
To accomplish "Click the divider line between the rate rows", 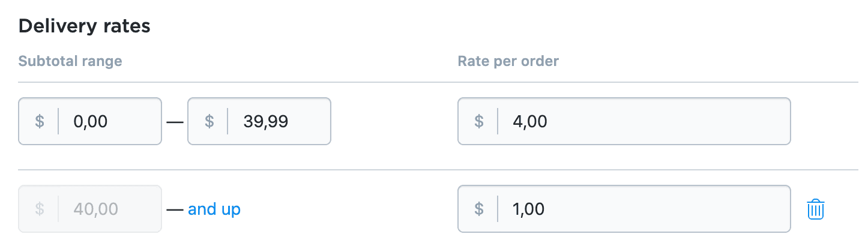I will 438,170.
